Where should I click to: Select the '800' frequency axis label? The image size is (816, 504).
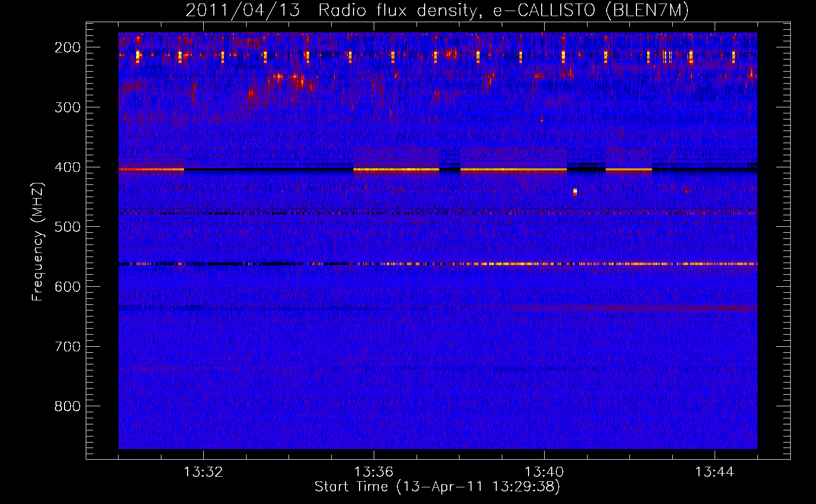coord(68,406)
